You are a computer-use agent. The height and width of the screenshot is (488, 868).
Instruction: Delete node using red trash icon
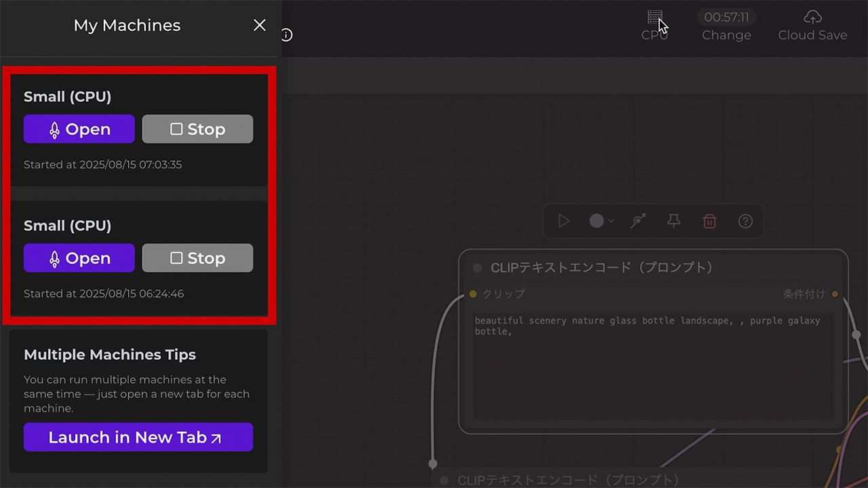pos(709,221)
